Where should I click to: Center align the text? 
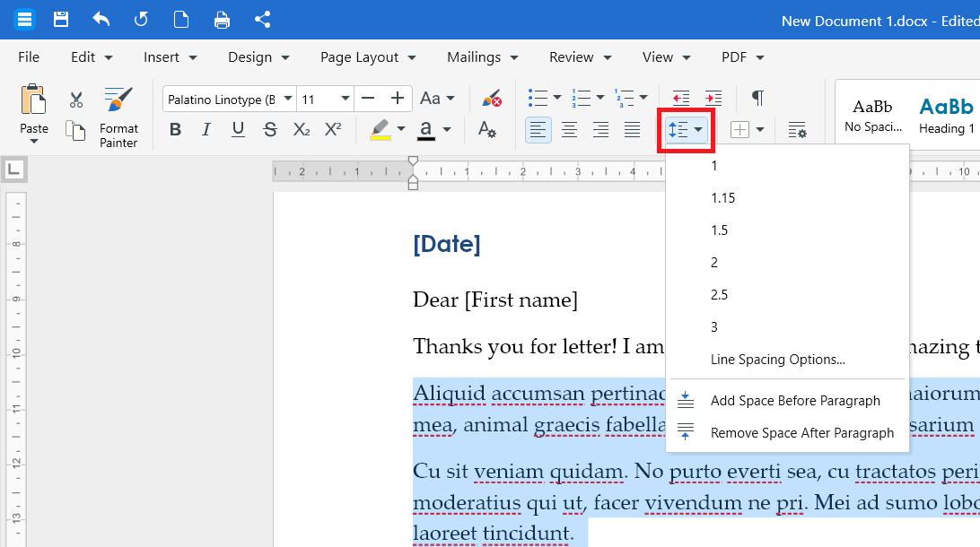coord(569,130)
